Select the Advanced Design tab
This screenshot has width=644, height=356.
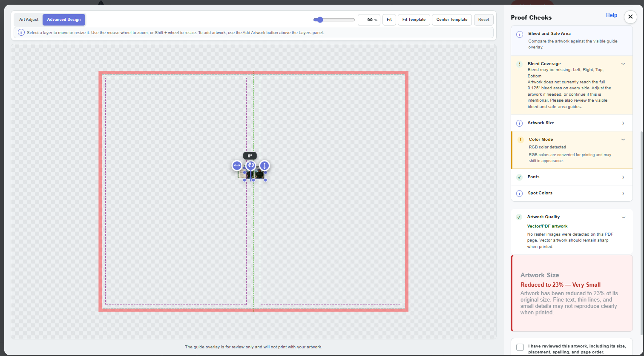pyautogui.click(x=64, y=20)
